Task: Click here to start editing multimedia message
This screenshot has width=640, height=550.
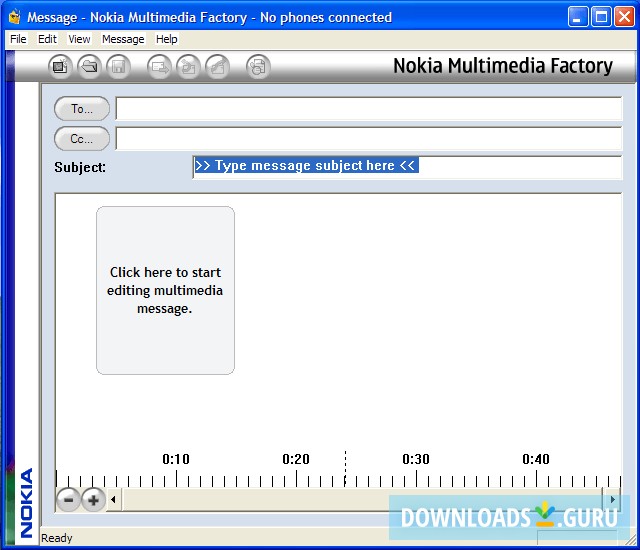Action: pos(165,290)
